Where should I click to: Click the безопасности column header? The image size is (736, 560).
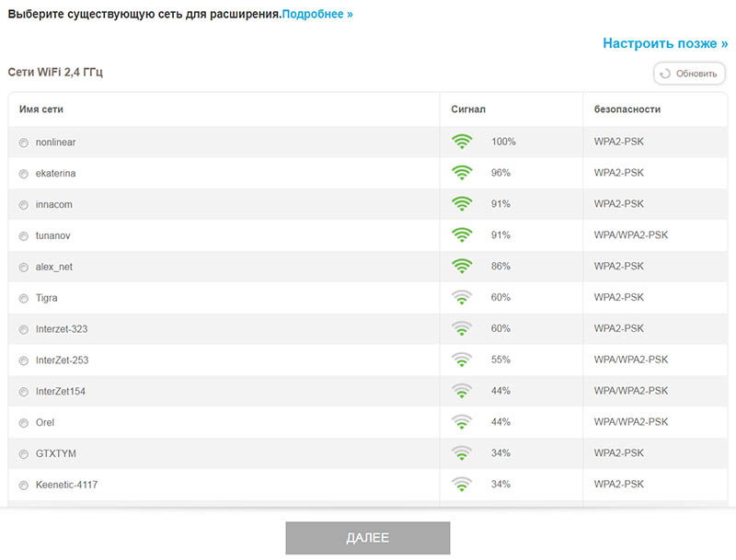click(x=627, y=109)
